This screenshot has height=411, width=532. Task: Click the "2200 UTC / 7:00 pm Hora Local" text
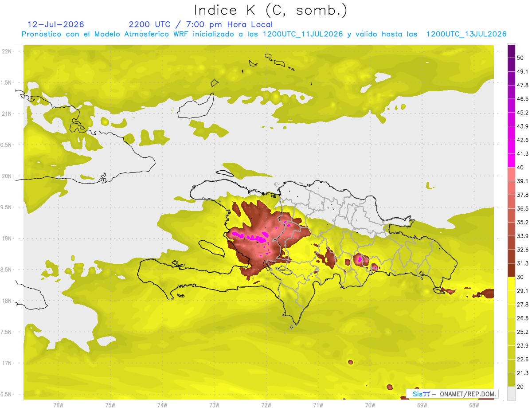click(201, 24)
